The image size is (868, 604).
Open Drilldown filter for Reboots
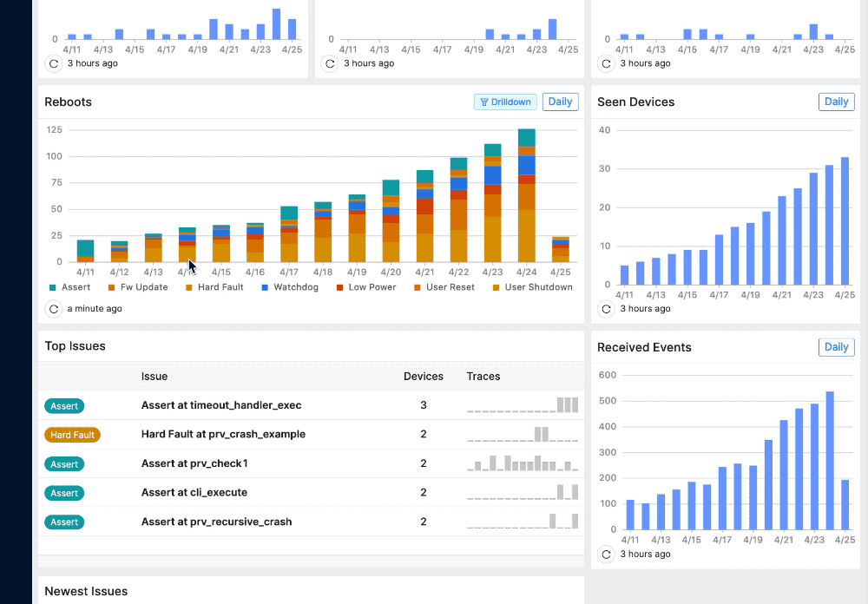tap(505, 102)
